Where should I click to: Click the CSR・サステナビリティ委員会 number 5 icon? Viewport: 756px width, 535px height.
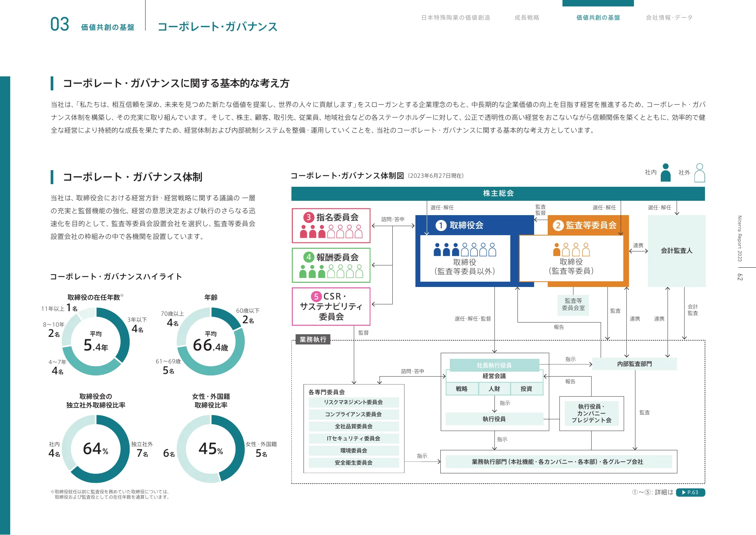point(316,297)
